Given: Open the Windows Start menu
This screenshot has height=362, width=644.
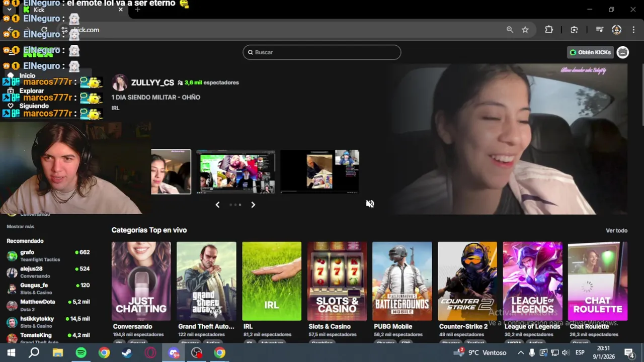Looking at the screenshot, I should [11, 353].
